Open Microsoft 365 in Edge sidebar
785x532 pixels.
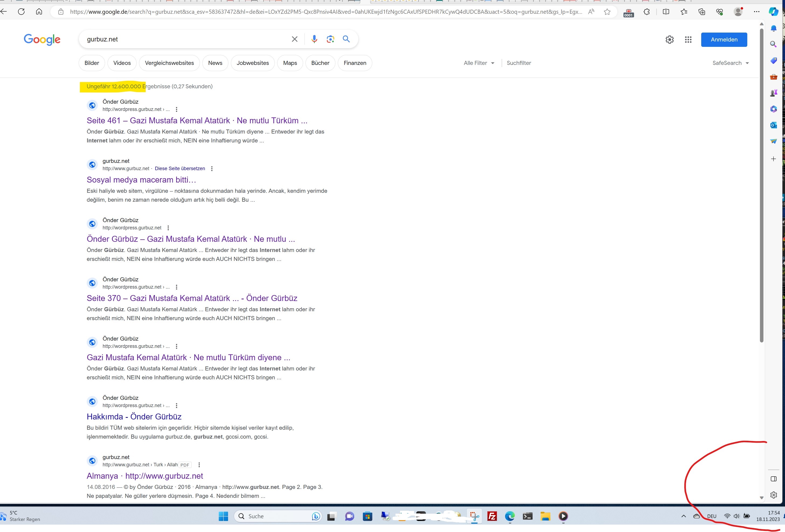(x=773, y=109)
